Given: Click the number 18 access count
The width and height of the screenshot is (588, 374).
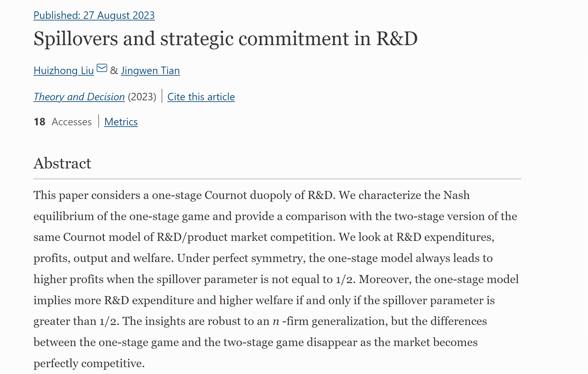Looking at the screenshot, I should [40, 122].
